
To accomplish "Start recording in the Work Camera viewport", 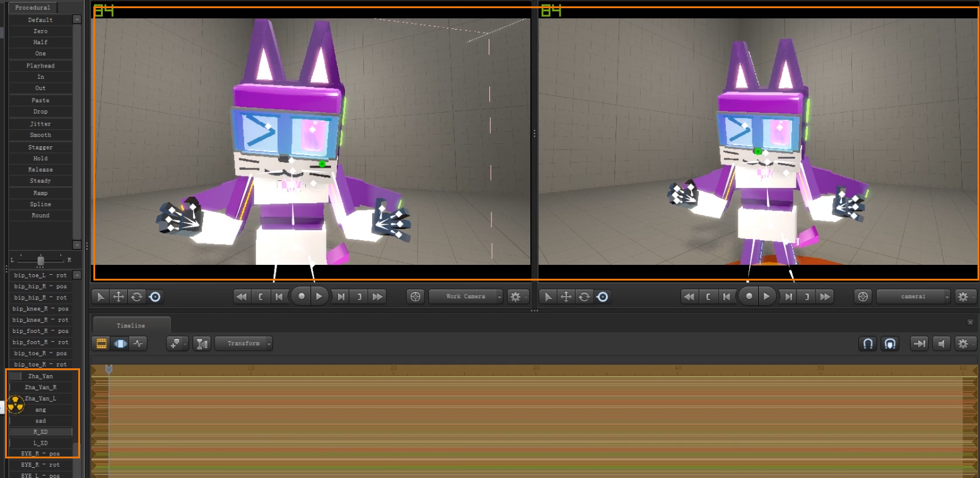I will tap(301, 296).
